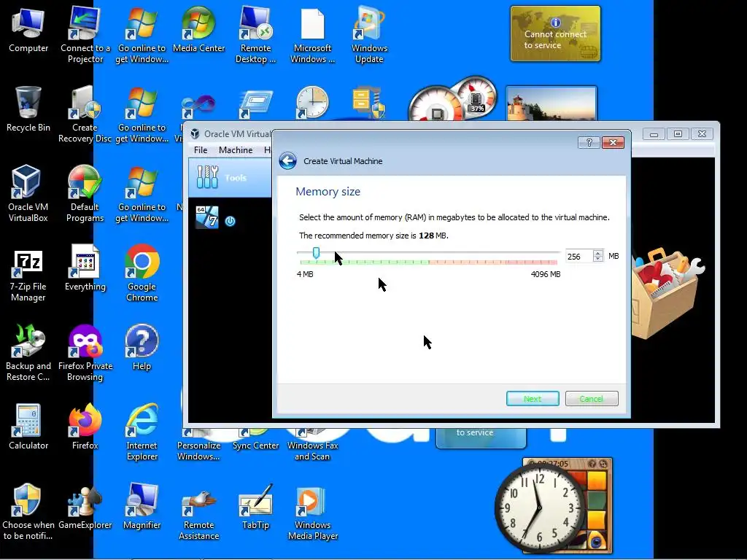
Task: Select the Tools item in VirtualBox sidebar
Action: coord(230,178)
